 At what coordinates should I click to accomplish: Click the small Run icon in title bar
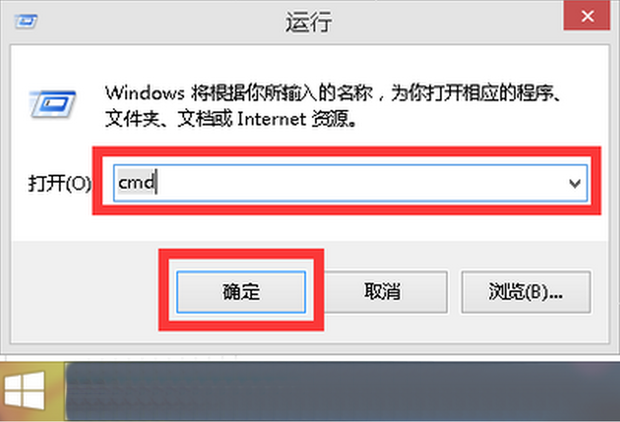26,21
